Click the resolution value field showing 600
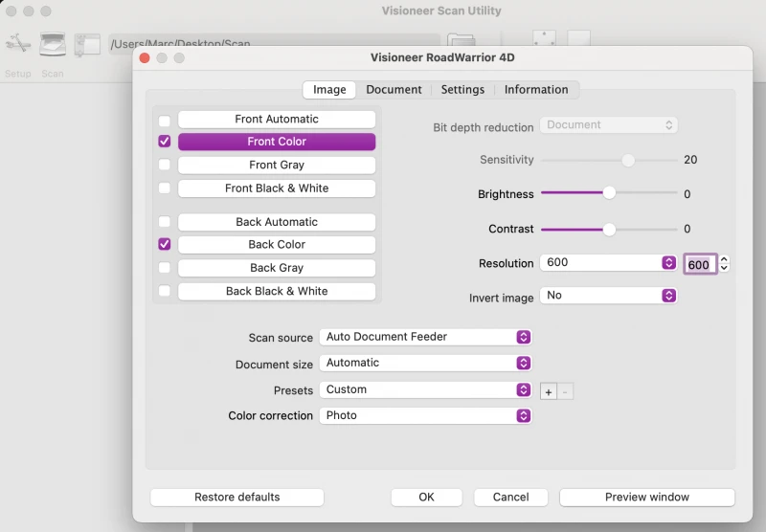This screenshot has height=532, width=766. point(700,264)
